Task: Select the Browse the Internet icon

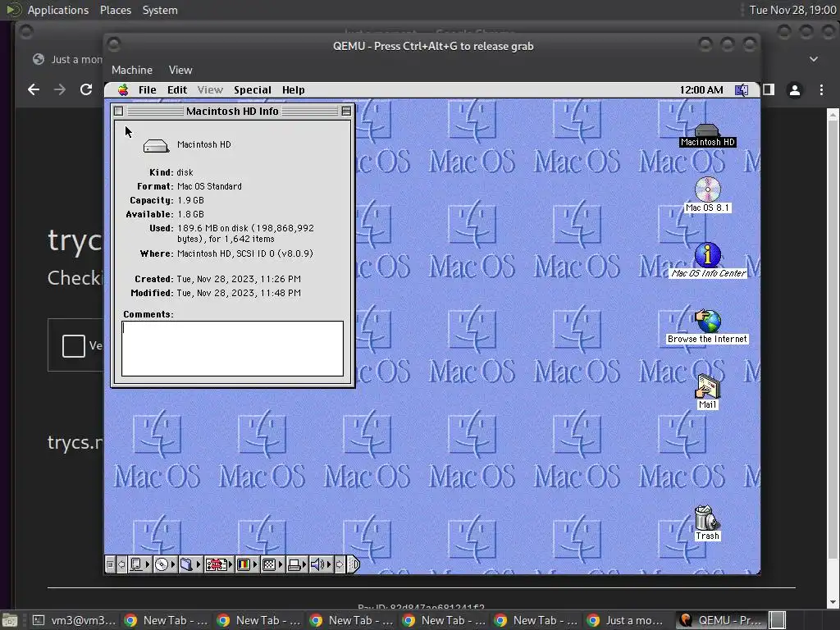Action: click(708, 326)
